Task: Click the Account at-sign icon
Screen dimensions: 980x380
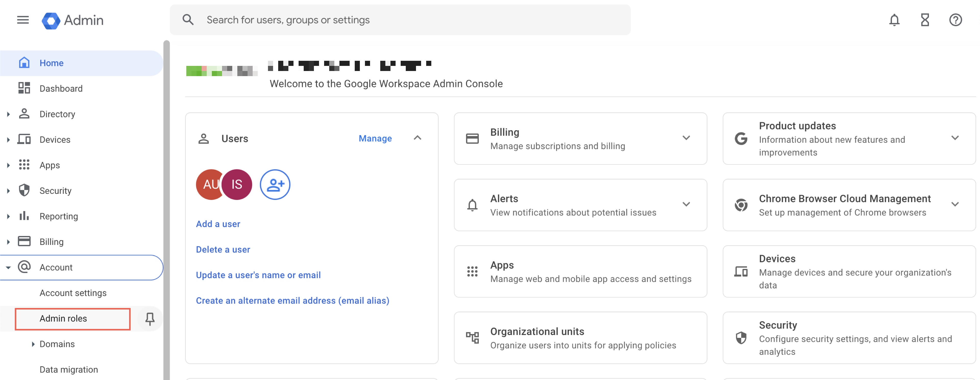Action: point(24,267)
